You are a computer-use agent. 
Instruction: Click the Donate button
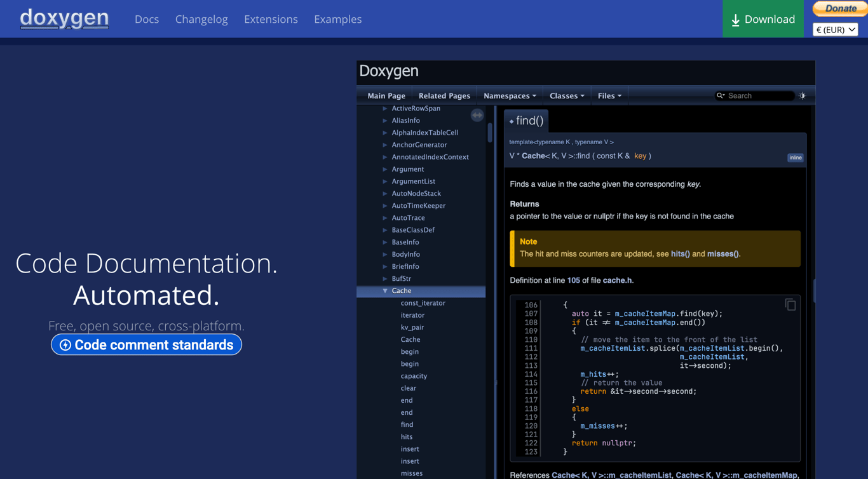pos(840,9)
